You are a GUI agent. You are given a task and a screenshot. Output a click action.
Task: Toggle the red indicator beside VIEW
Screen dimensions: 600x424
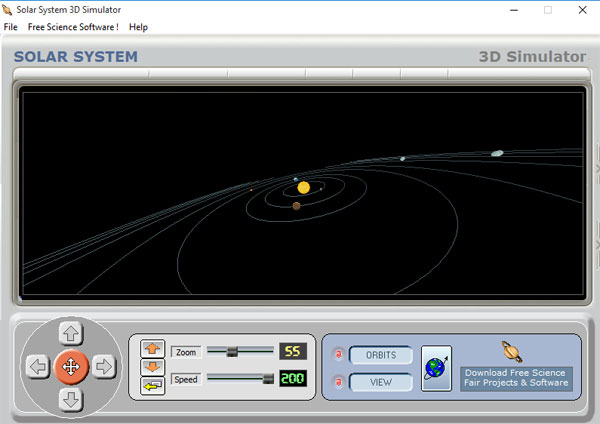338,382
